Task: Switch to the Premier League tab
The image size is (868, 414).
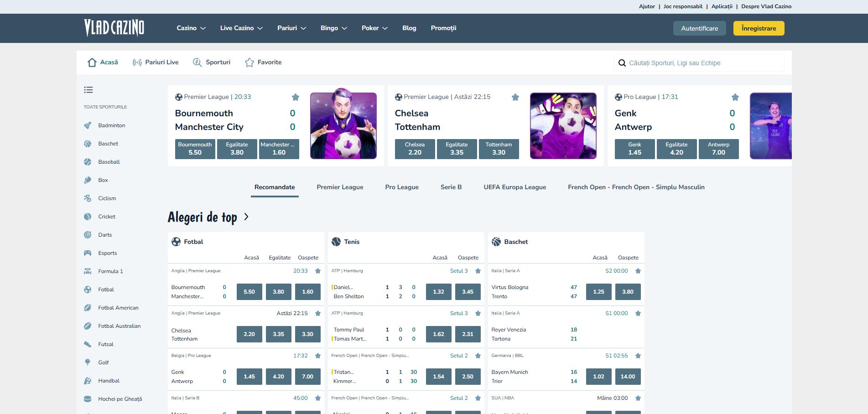Action: 340,187
